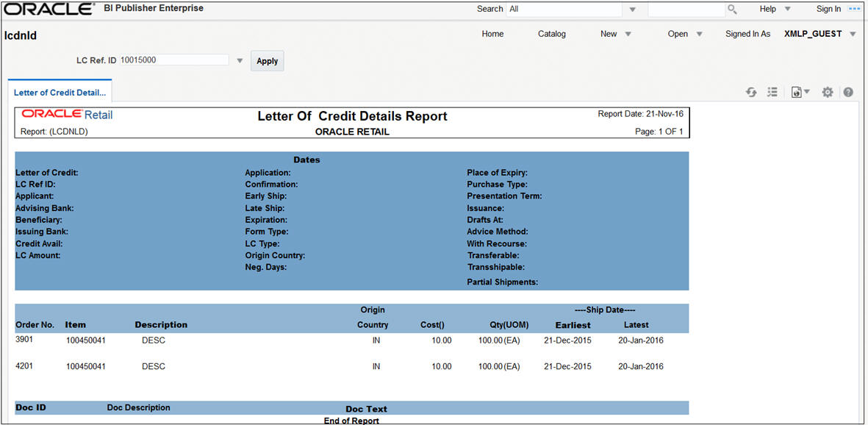Click the Advising Bank label
The height and width of the screenshot is (425, 868).
[x=45, y=208]
